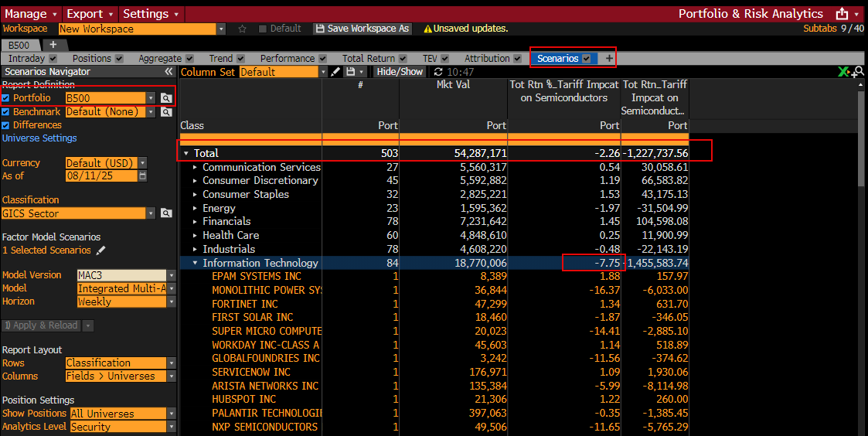Open the Export menu

point(90,14)
